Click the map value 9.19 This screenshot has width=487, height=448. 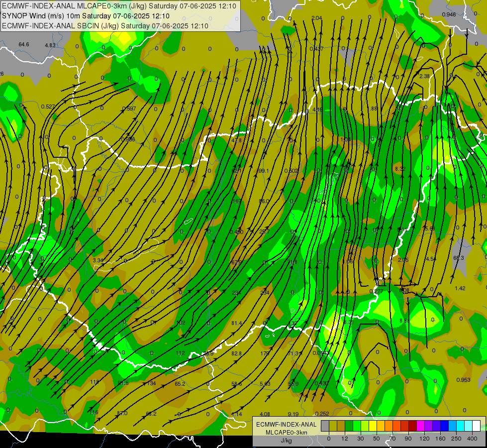[x=293, y=414]
